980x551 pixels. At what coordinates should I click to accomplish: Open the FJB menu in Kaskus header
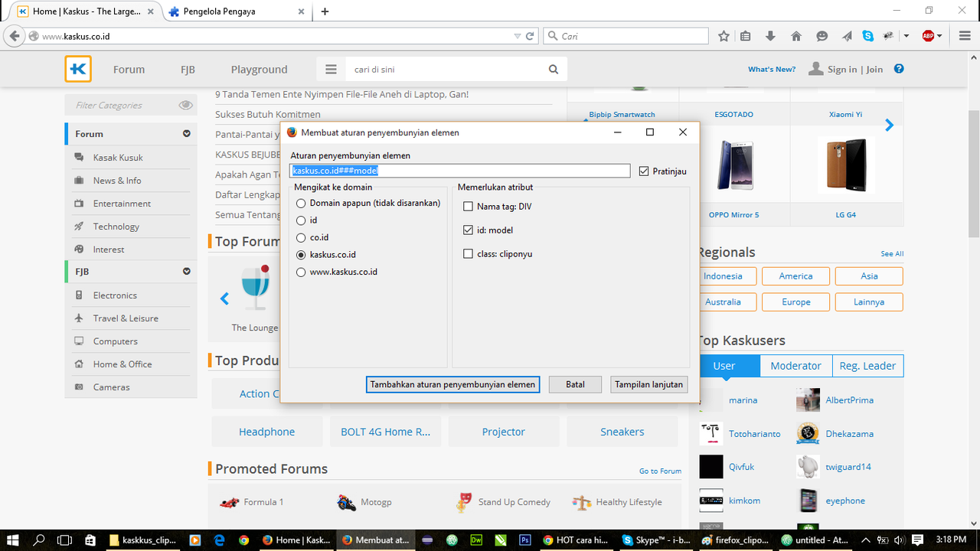[x=188, y=70]
